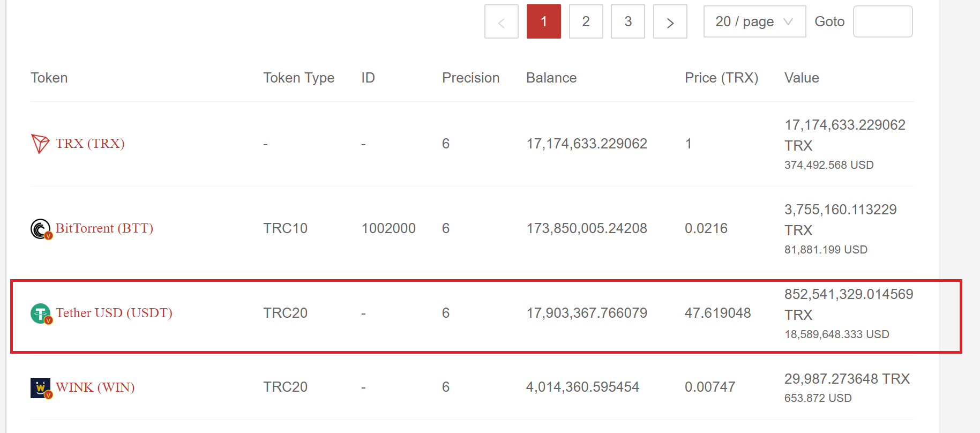The width and height of the screenshot is (980, 433).
Task: Click the BitTorrent token logo icon
Action: tap(41, 229)
